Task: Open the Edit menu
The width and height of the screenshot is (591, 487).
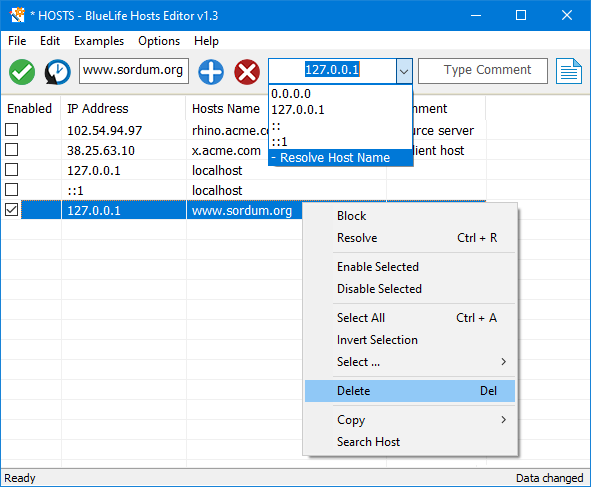Action: click(50, 41)
